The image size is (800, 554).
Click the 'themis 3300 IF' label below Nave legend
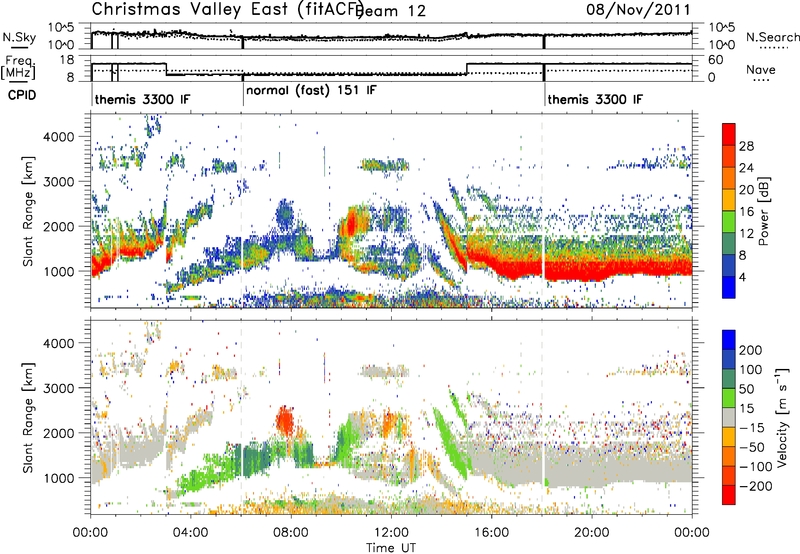[595, 99]
